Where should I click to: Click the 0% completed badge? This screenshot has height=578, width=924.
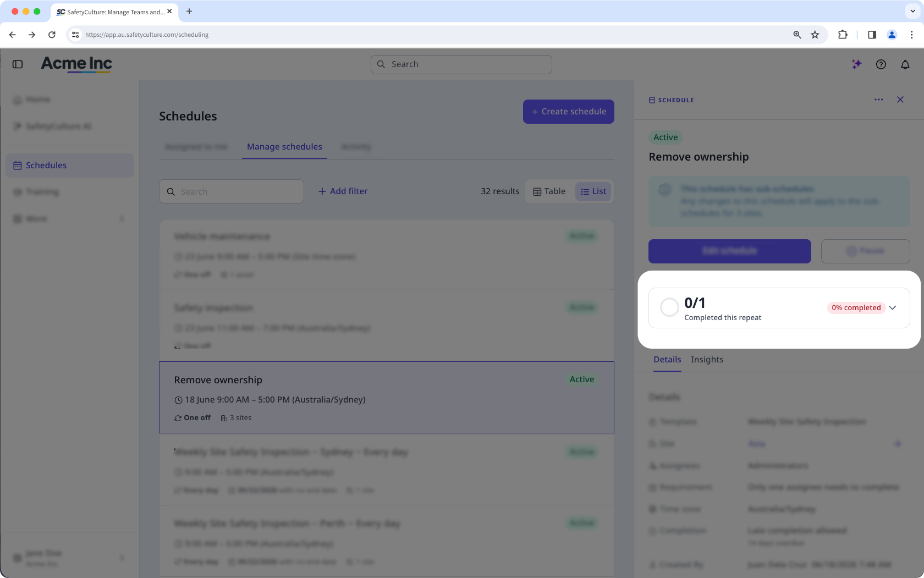pos(856,307)
